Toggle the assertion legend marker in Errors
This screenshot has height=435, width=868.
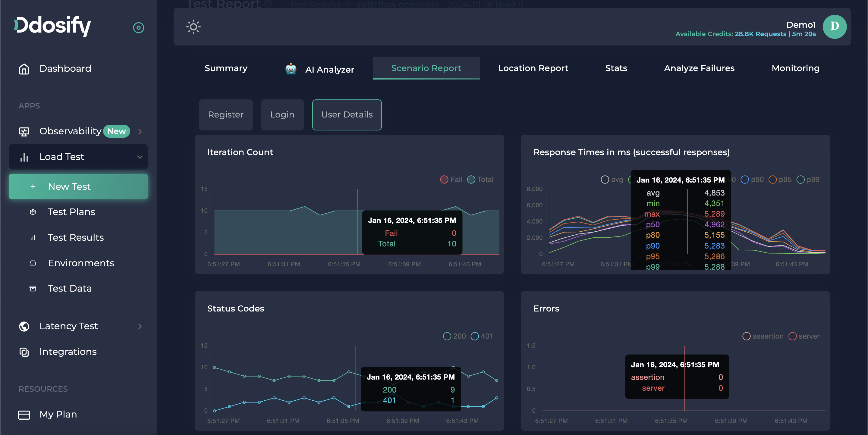click(x=746, y=336)
